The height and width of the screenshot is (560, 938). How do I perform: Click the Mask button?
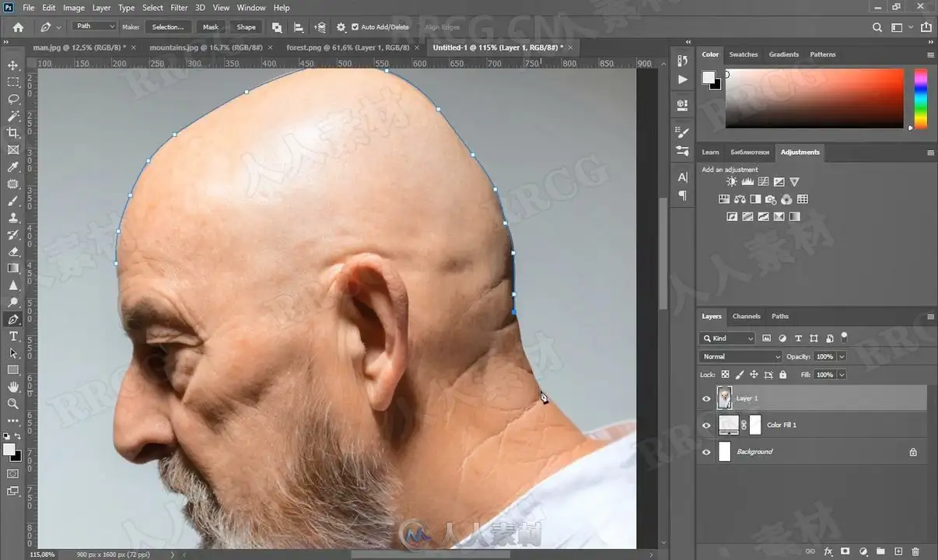[211, 27]
